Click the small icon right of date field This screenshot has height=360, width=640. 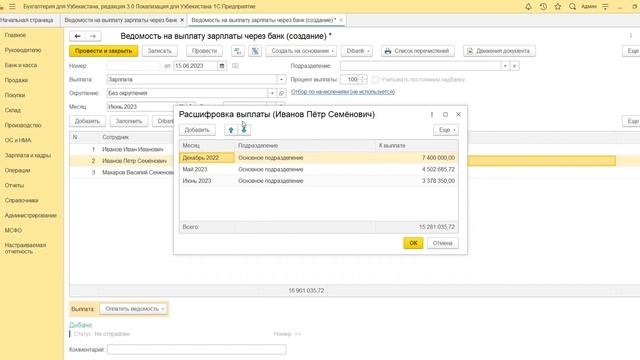pyautogui.click(x=235, y=65)
